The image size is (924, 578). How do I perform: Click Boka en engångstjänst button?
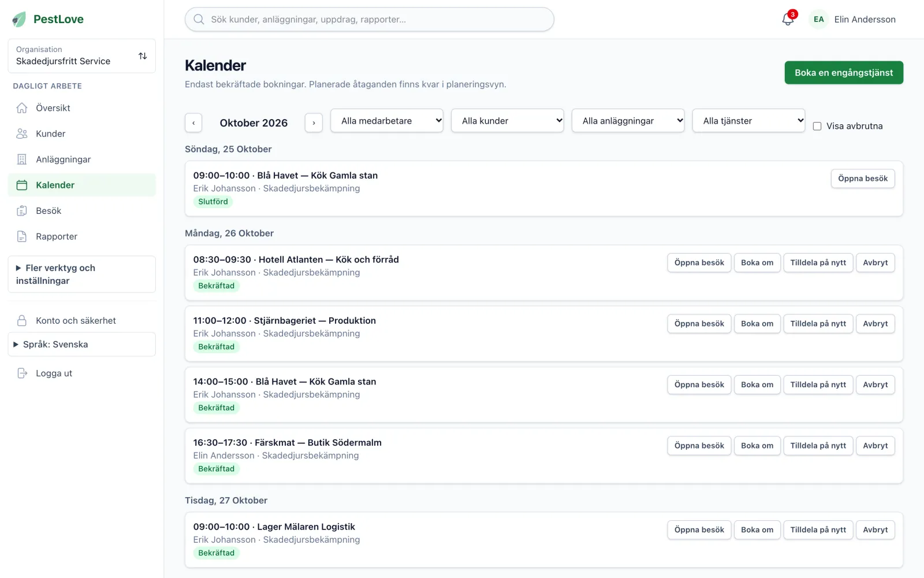coord(844,73)
